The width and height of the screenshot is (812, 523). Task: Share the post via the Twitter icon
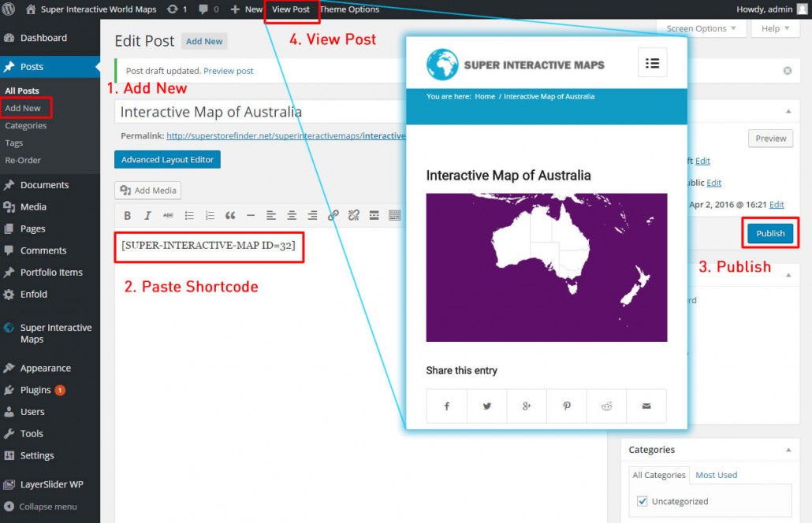pos(487,406)
